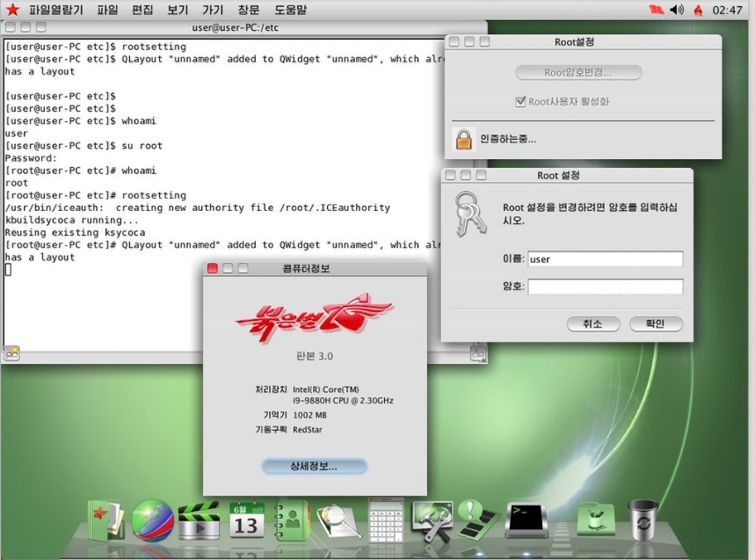Open the 도움말 menu
Viewport: 755px width, 560px height.
pyautogui.click(x=290, y=10)
